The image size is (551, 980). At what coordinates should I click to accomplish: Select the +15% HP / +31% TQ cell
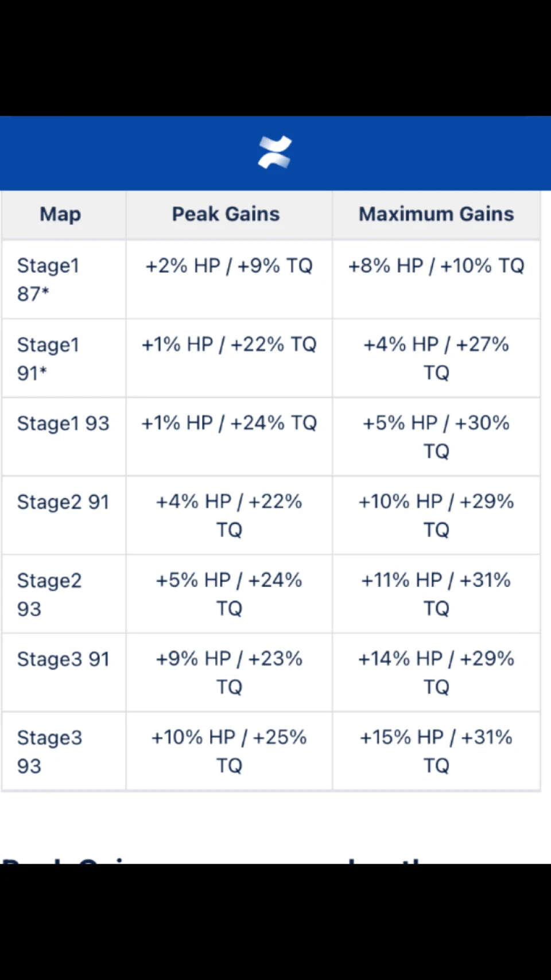coord(436,751)
